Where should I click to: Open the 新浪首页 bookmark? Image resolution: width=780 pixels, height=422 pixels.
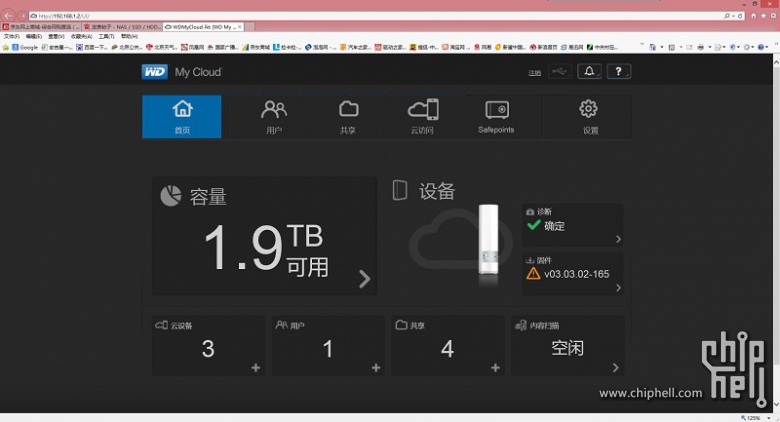click(543, 47)
